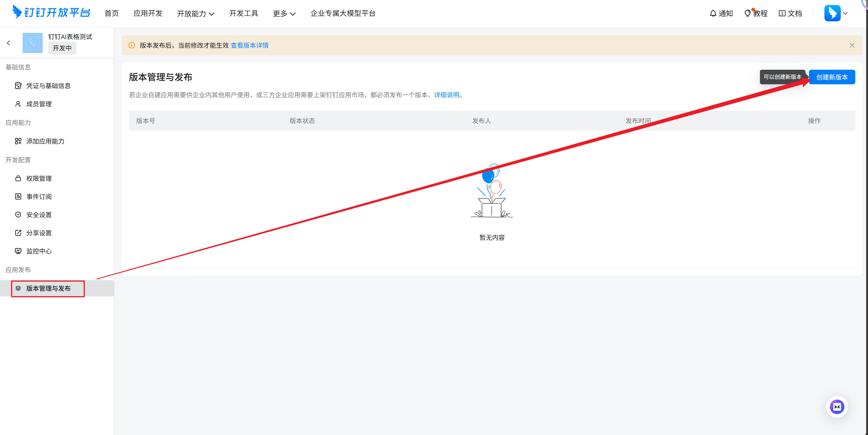868x435 pixels.
Task: Open 开发工具 in top navigation
Action: tap(243, 13)
